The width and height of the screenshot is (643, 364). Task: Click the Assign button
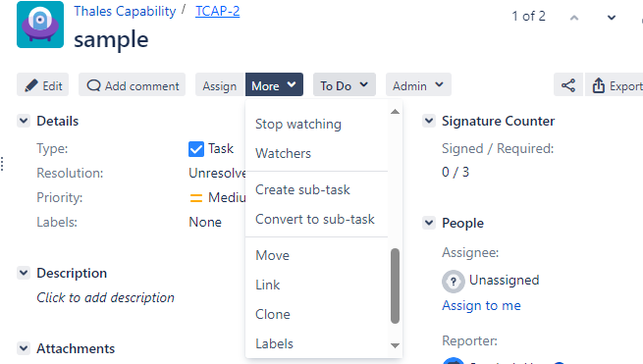click(x=220, y=85)
